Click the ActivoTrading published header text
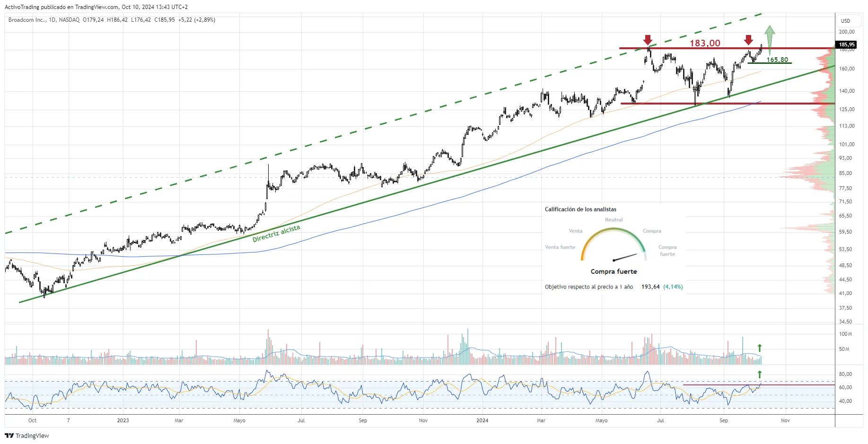The image size is (868, 444). point(96,7)
